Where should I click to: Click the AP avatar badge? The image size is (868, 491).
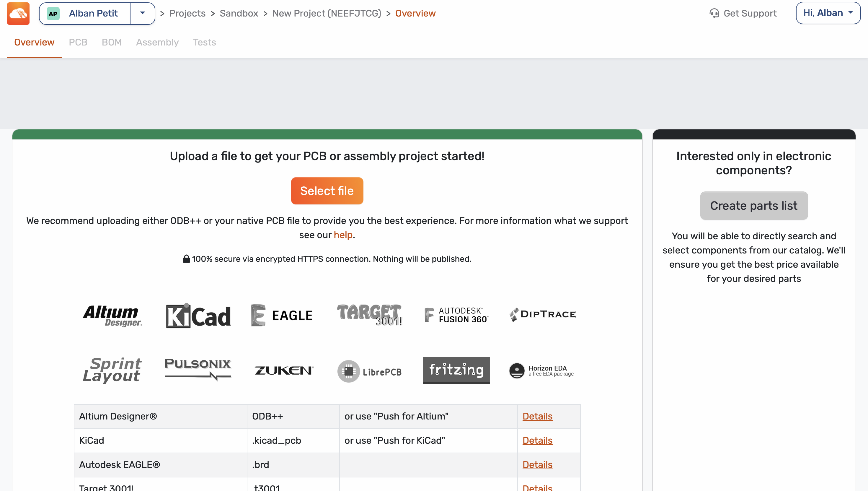click(53, 14)
